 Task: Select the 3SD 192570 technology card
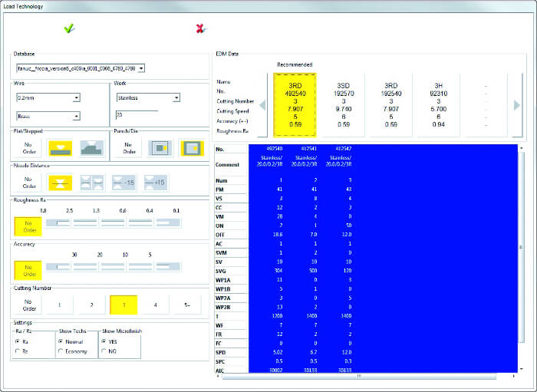(x=343, y=105)
